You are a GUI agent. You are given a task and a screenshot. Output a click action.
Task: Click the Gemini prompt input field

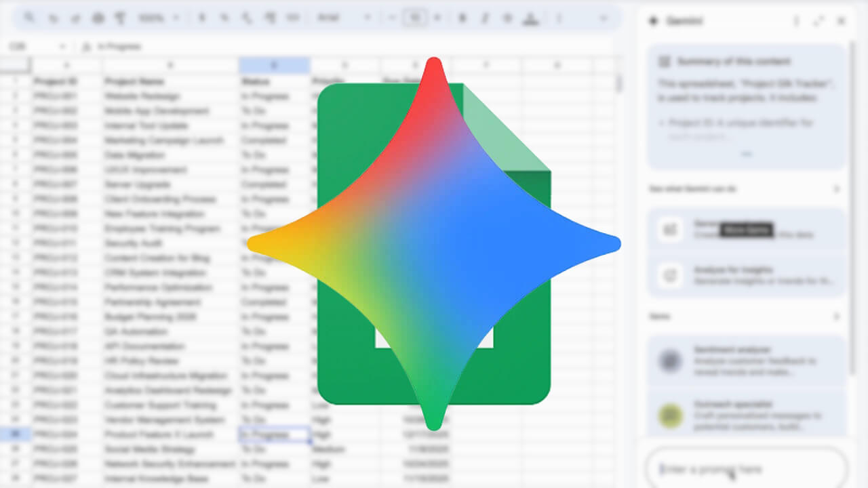click(x=739, y=468)
